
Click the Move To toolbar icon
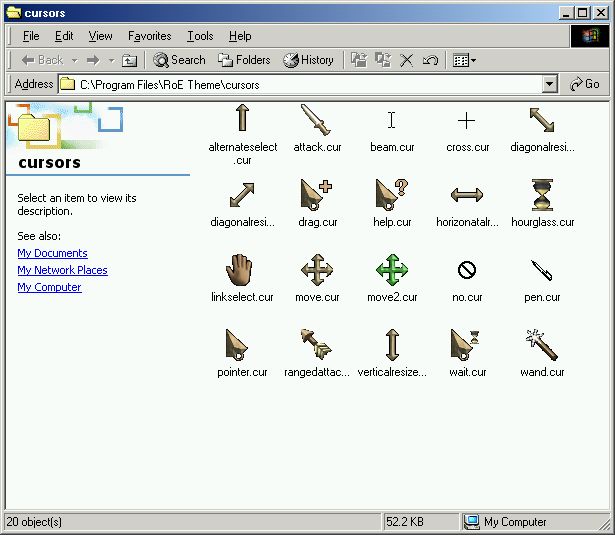(359, 60)
